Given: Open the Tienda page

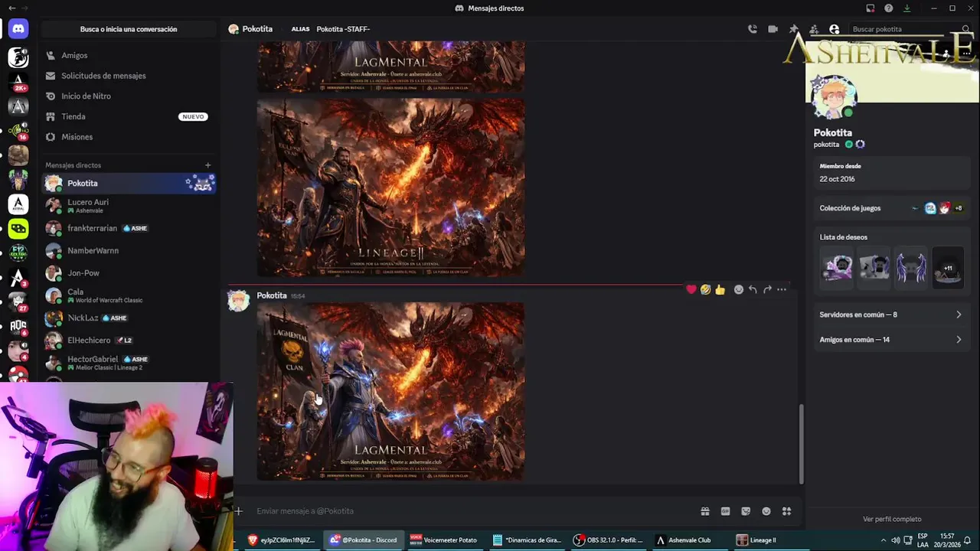Looking at the screenshot, I should coord(129,116).
